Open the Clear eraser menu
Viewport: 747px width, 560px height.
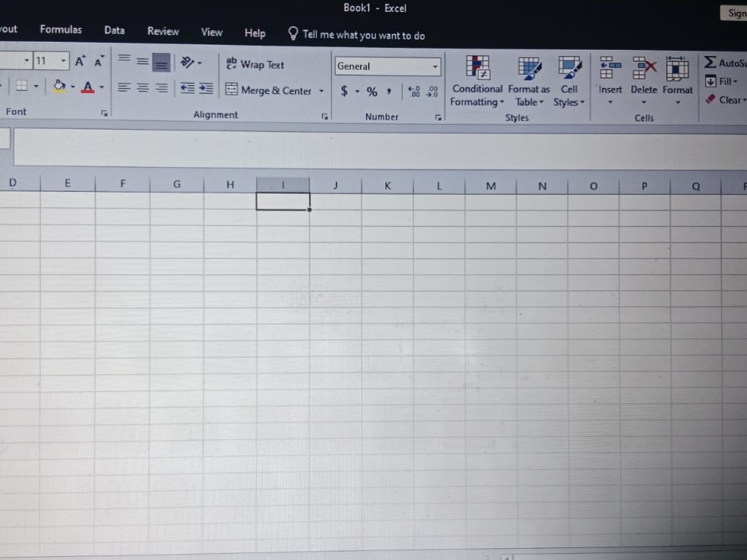click(725, 99)
